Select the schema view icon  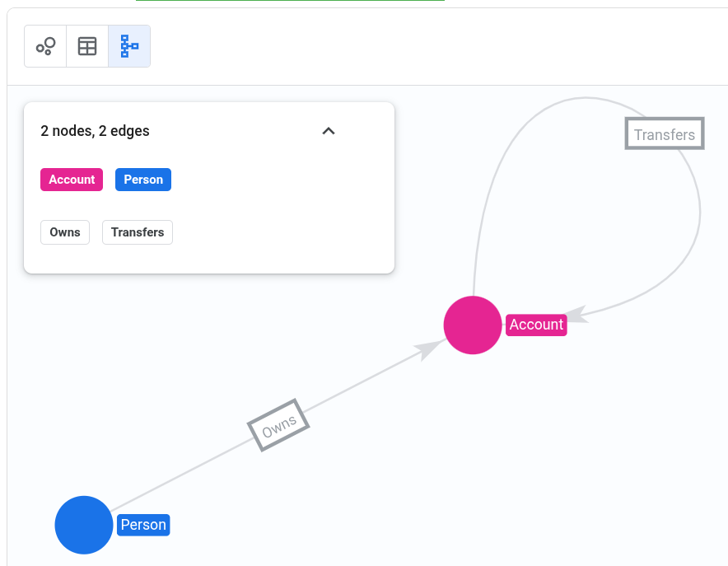coord(128,46)
